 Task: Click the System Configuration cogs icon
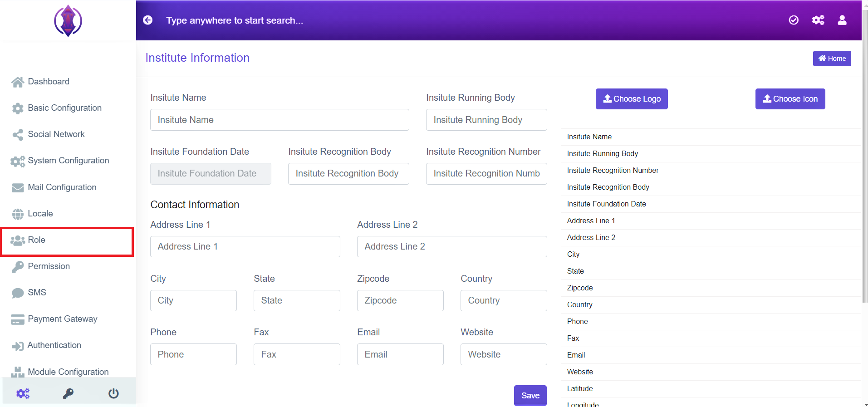pyautogui.click(x=18, y=161)
